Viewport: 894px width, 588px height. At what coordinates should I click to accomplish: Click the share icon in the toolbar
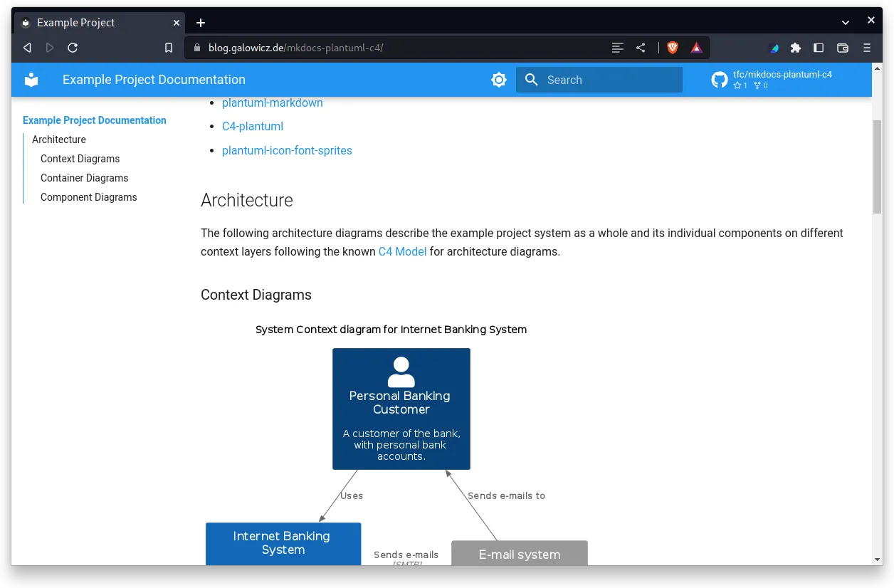pyautogui.click(x=640, y=48)
